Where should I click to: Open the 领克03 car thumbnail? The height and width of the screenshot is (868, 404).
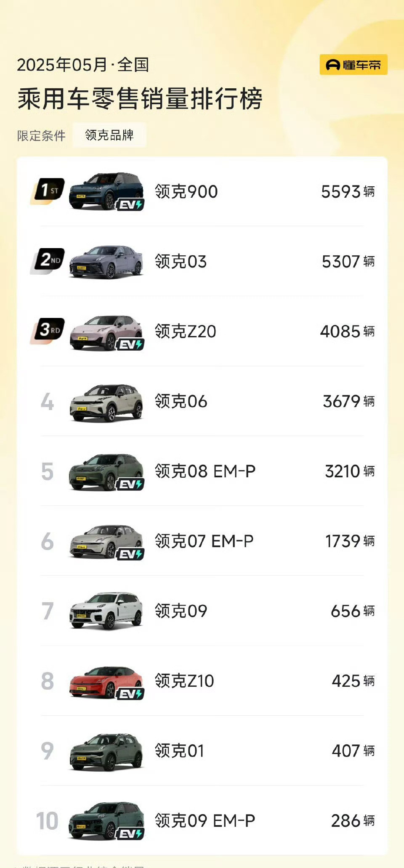[106, 262]
